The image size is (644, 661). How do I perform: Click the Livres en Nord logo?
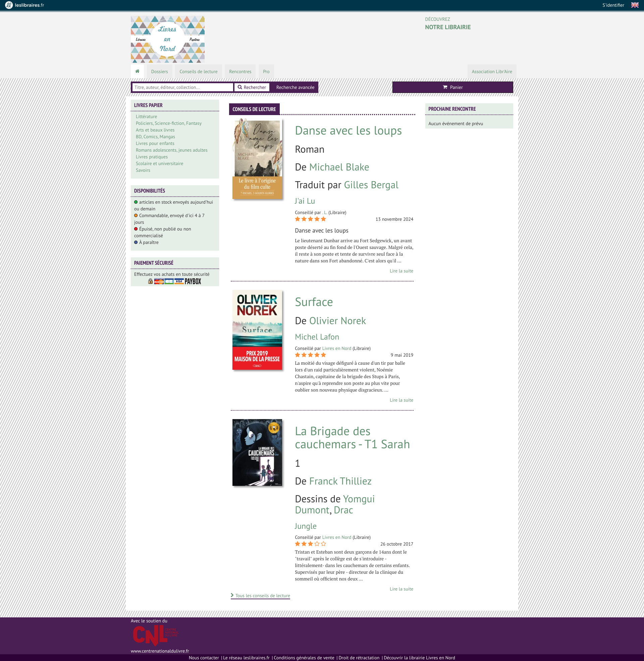[168, 39]
